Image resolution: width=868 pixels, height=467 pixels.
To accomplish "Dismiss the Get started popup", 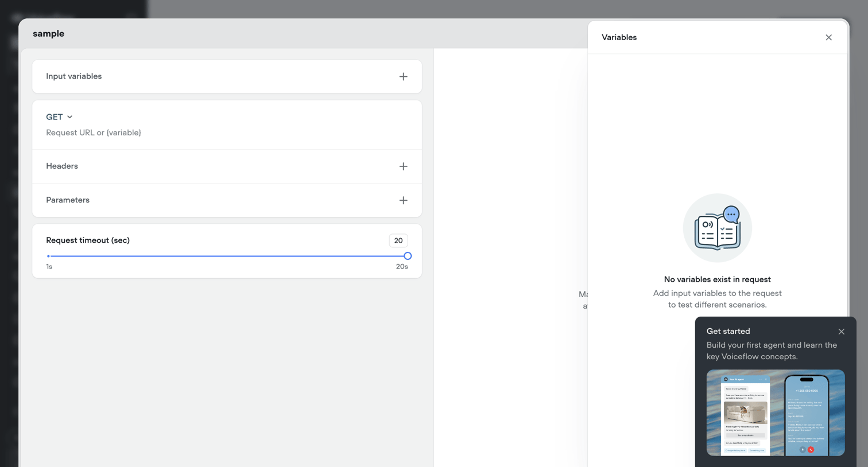I will (x=841, y=332).
